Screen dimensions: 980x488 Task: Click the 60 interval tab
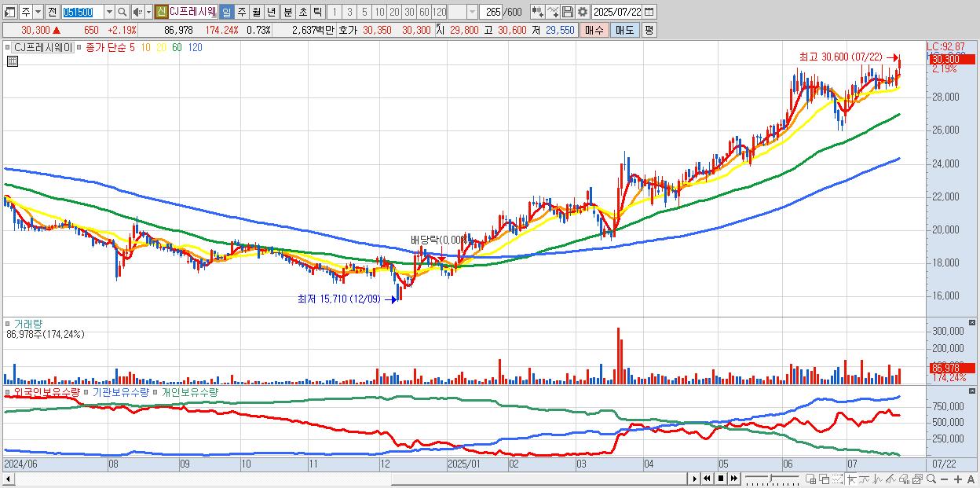point(424,13)
